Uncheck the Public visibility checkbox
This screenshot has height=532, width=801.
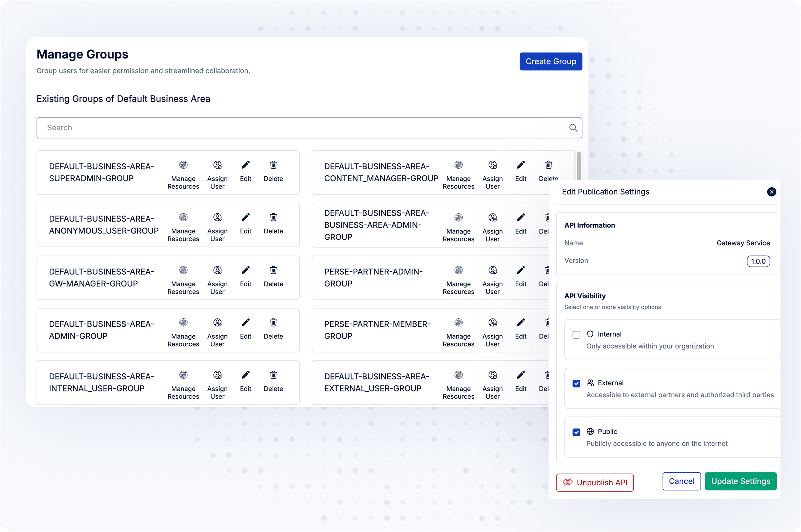[576, 432]
